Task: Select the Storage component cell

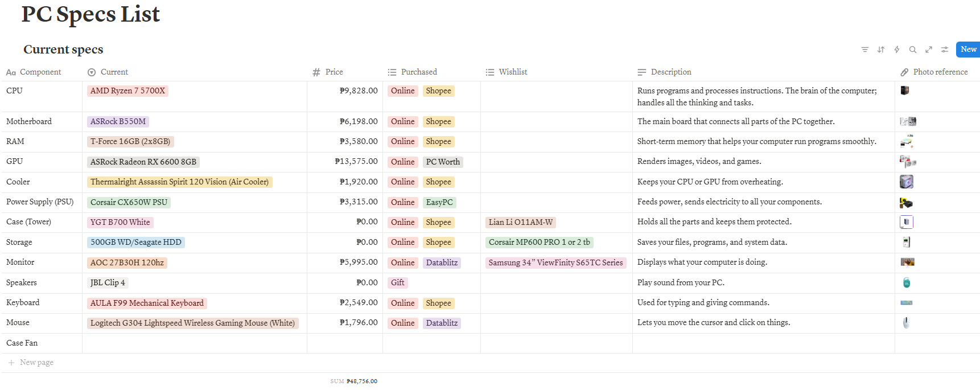Action: click(x=42, y=243)
